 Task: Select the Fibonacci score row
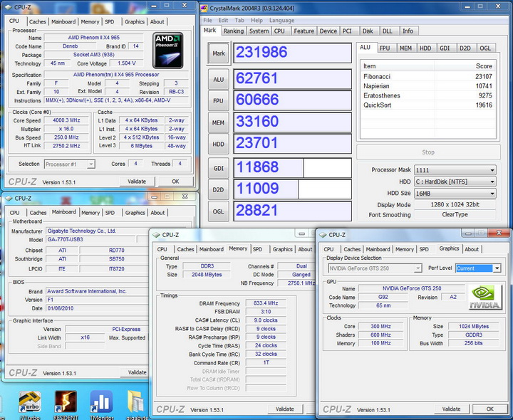point(427,76)
